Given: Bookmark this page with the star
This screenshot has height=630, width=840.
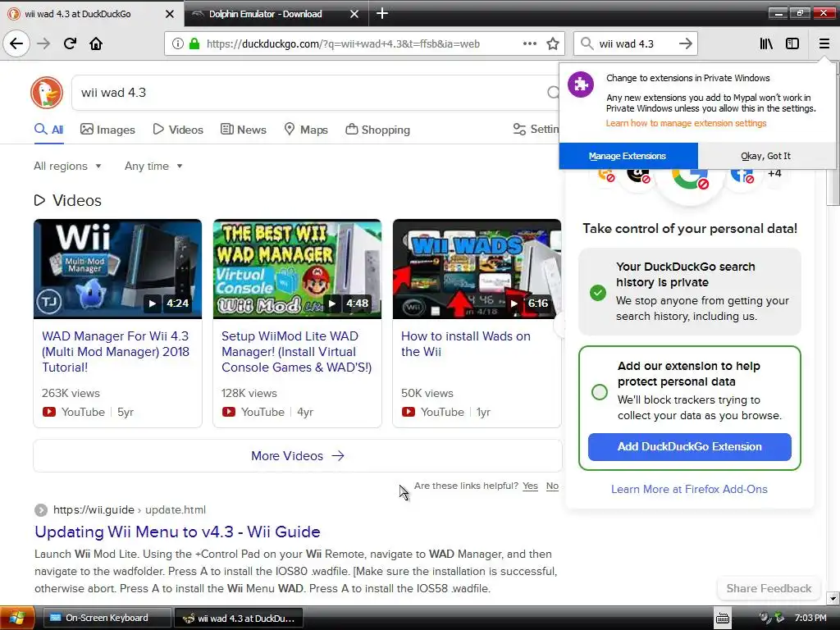Looking at the screenshot, I should [x=553, y=43].
